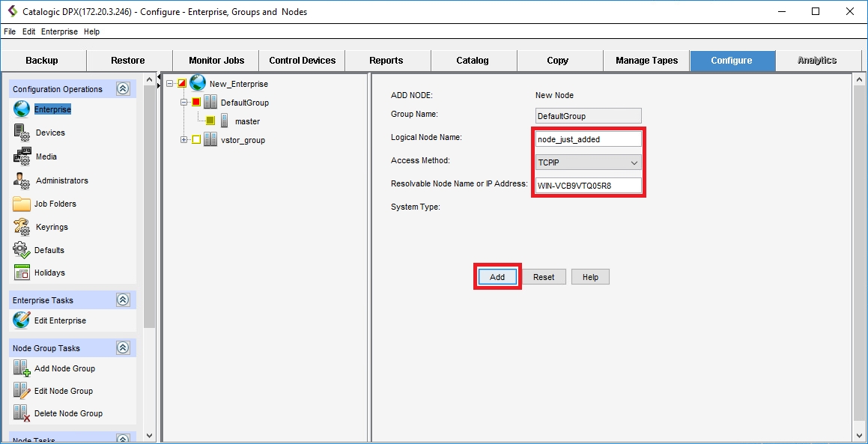Toggle the vstor_group selection box
This screenshot has height=444, width=868.
coord(196,140)
